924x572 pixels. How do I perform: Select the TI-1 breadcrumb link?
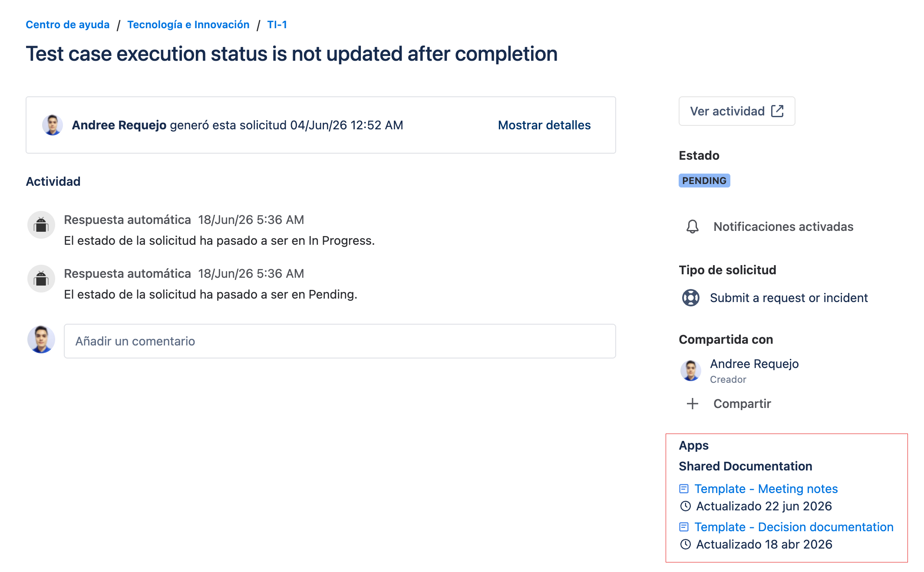[x=277, y=25]
